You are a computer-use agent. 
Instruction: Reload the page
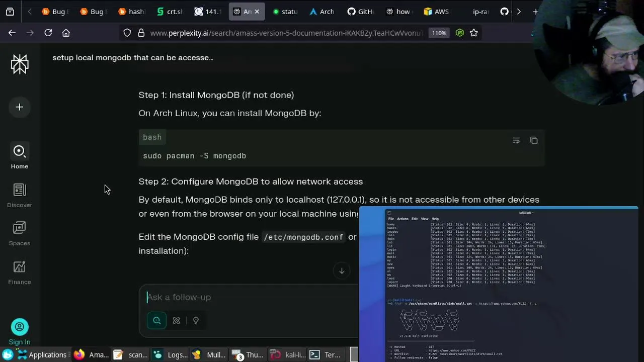pyautogui.click(x=48, y=33)
